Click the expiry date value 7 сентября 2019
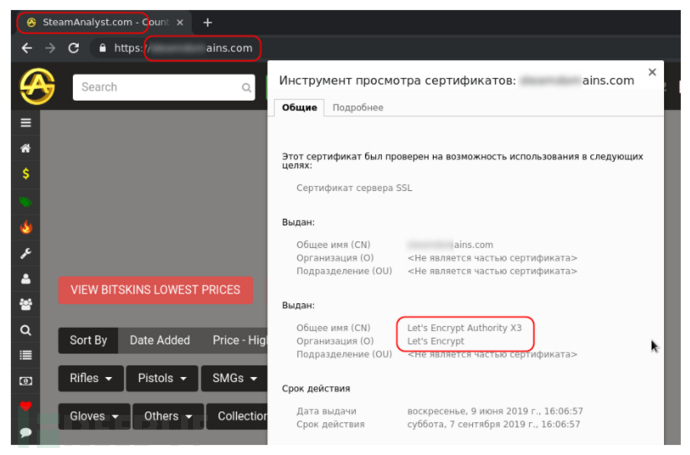Image resolution: width=690 pixels, height=455 pixels. [x=493, y=424]
